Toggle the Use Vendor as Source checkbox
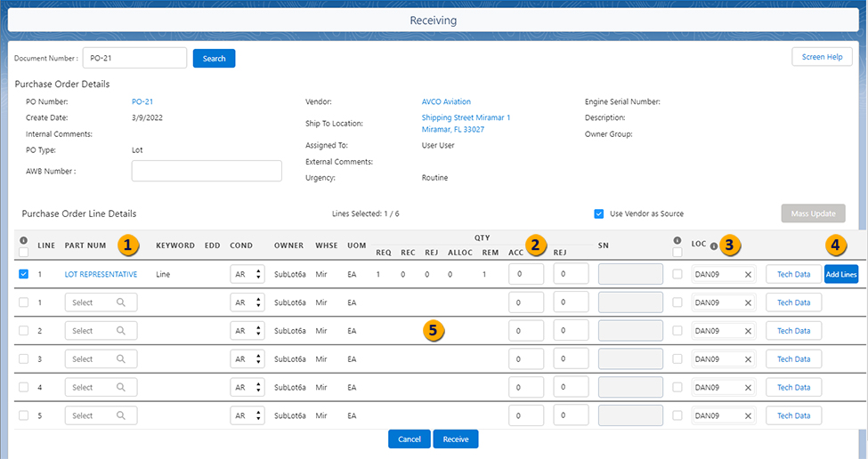This screenshot has width=868, height=459. pyautogui.click(x=599, y=213)
